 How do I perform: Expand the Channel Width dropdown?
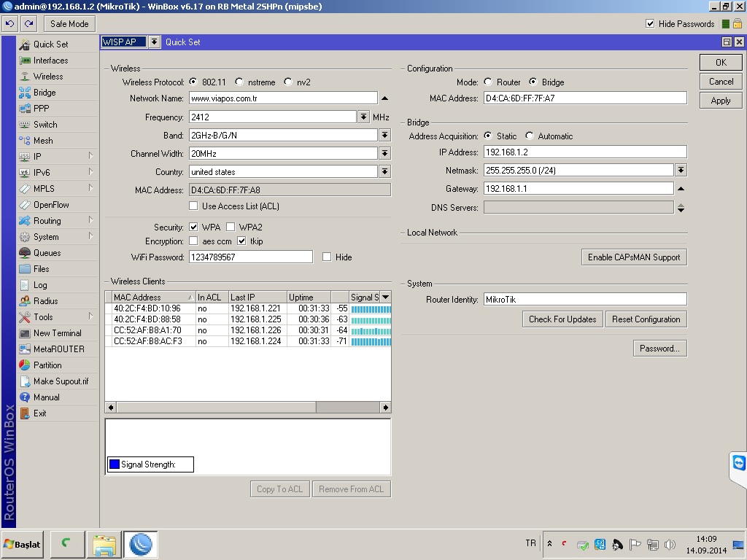(x=384, y=154)
